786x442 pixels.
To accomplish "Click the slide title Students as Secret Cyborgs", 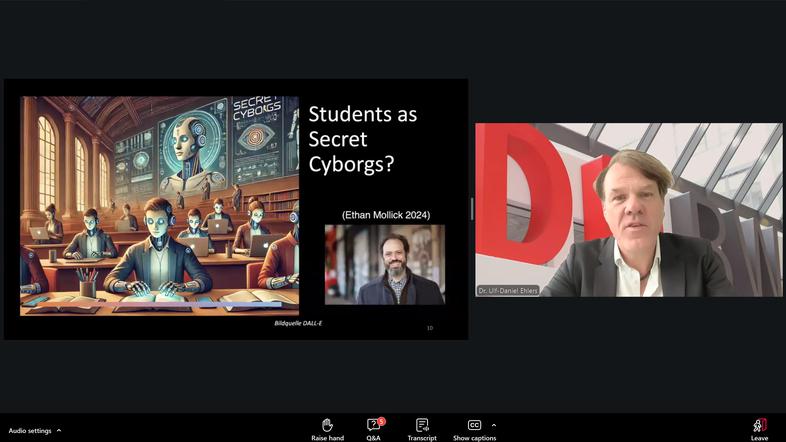I will (362, 138).
